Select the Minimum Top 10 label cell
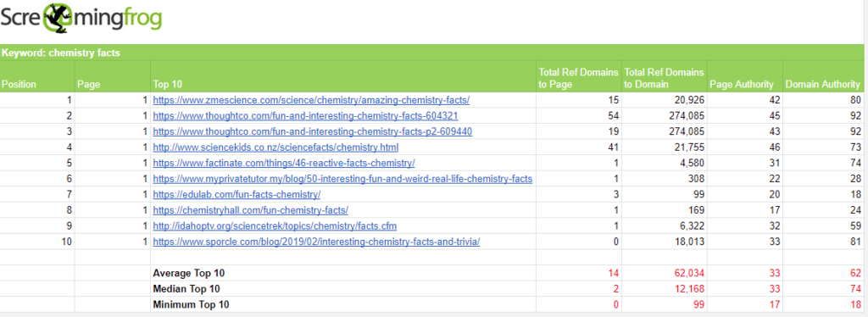Image resolution: width=868 pixels, height=317 pixels. 343,303
